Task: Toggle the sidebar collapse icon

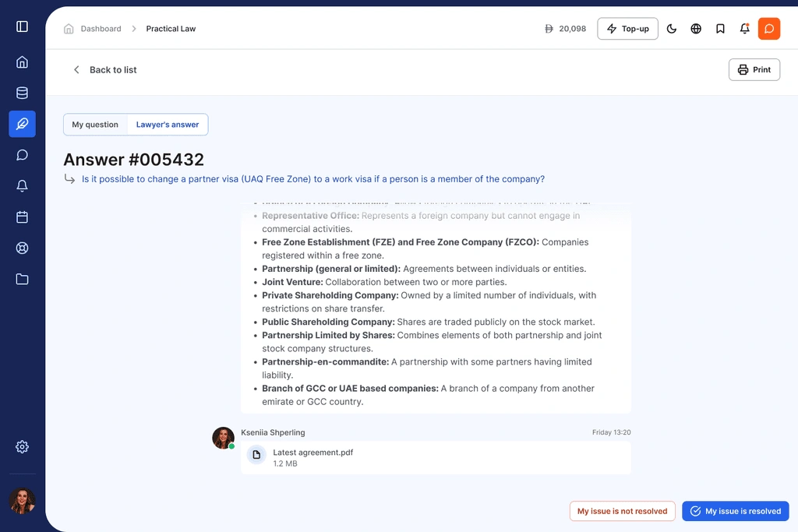Action: coord(22,26)
